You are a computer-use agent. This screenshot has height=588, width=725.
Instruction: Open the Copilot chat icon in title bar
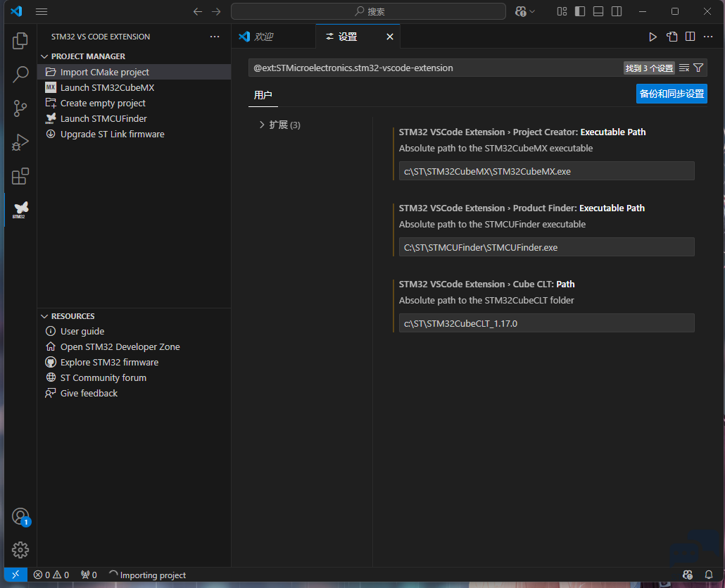521,11
